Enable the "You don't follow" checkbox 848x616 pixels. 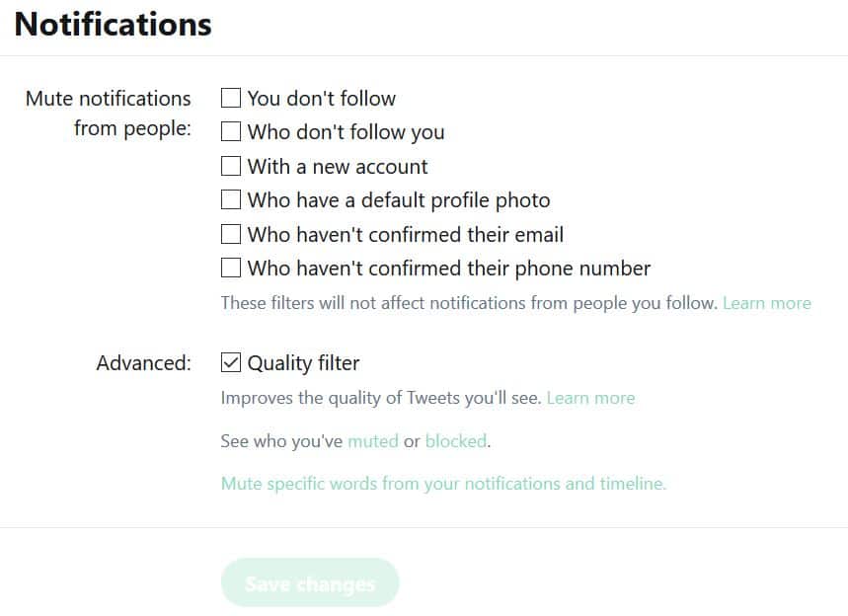click(x=231, y=99)
